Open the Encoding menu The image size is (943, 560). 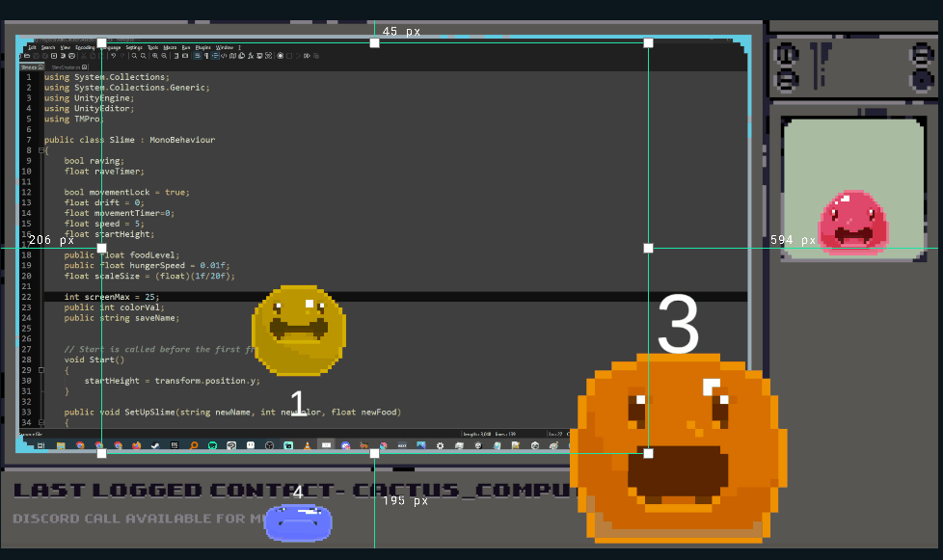click(85, 46)
